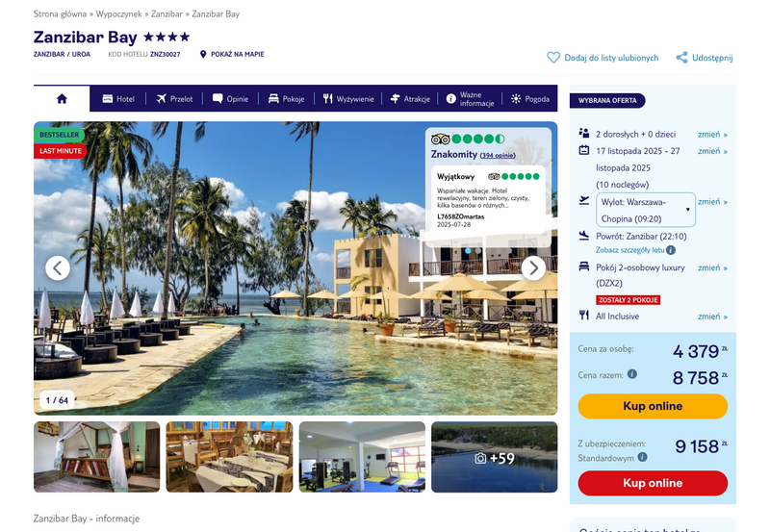Screen dimensions: 770x532
Task: Show next photo with right arrow
Action: click(533, 268)
